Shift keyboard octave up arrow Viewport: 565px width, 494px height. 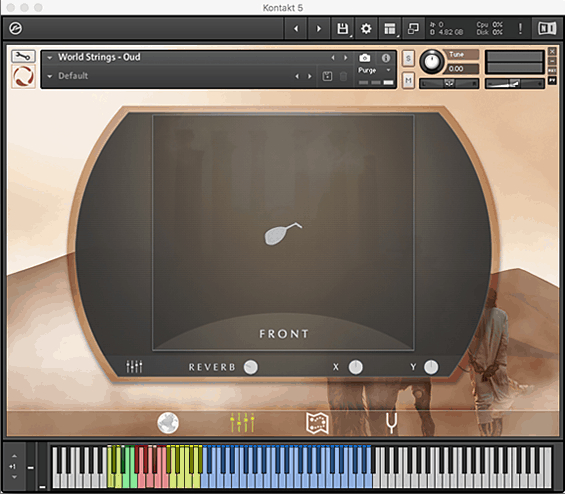click(14, 456)
